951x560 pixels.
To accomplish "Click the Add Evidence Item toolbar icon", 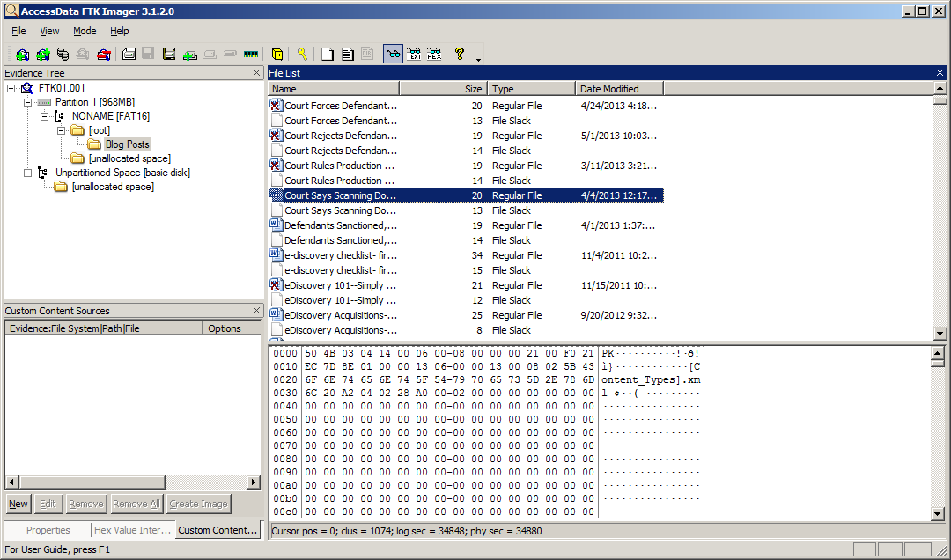I will [22, 54].
